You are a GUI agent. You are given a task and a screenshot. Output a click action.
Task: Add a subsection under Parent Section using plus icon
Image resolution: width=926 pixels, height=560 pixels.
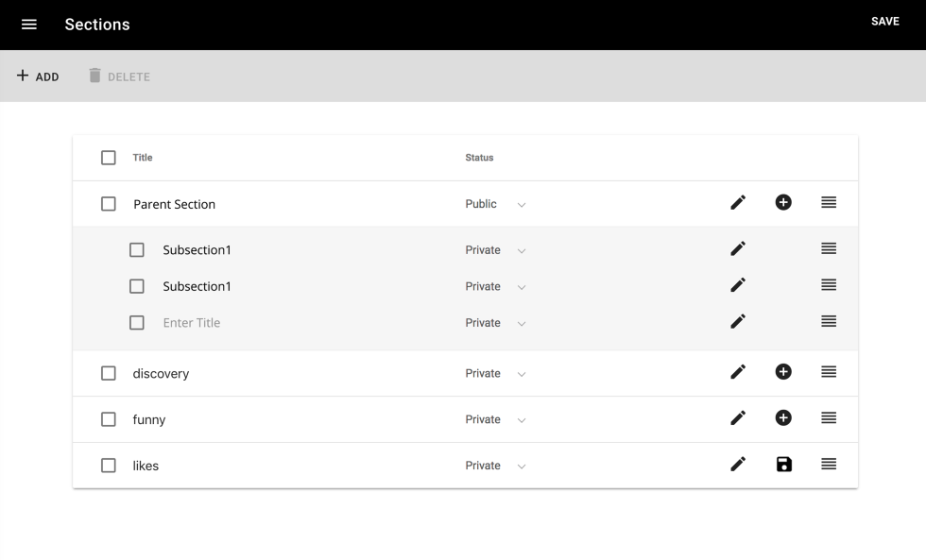pos(782,202)
